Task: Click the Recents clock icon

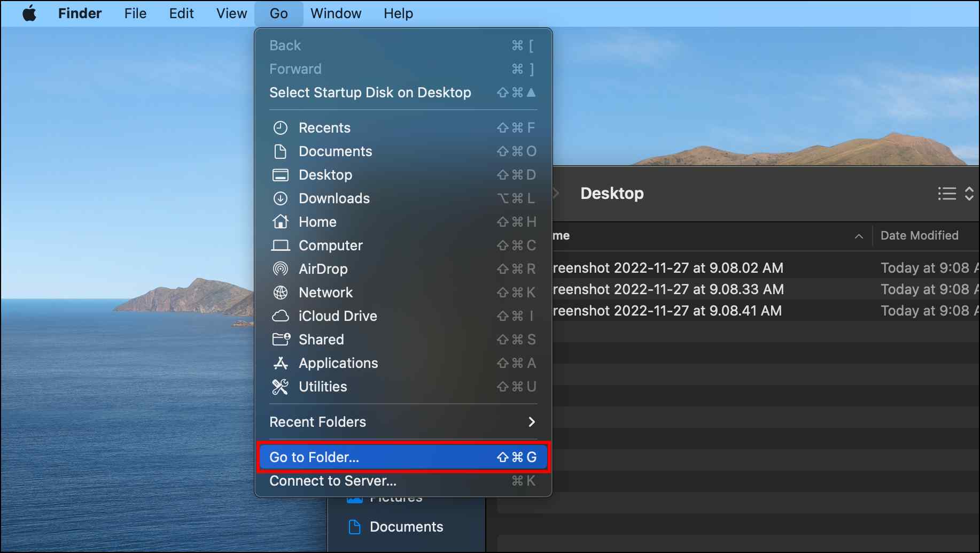Action: [281, 128]
